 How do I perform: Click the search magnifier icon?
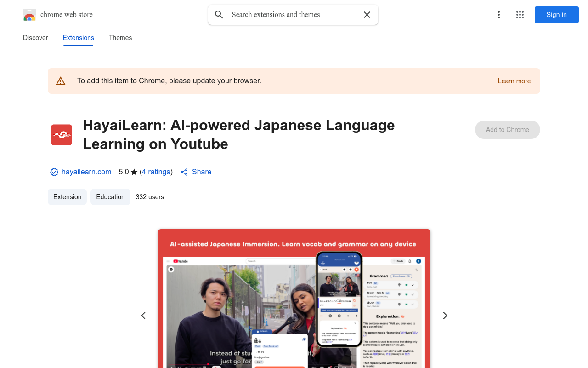coord(219,15)
